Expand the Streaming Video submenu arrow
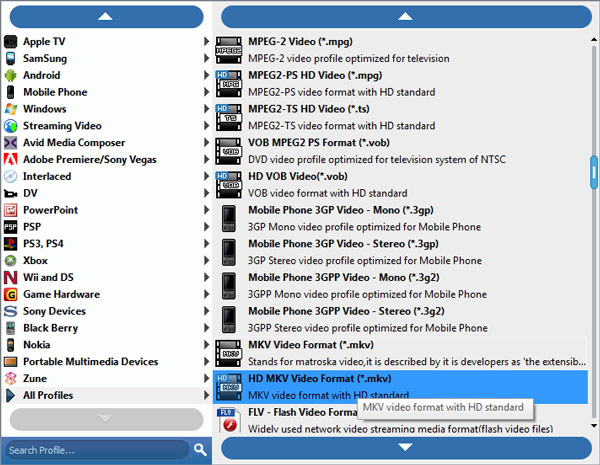 [206, 126]
